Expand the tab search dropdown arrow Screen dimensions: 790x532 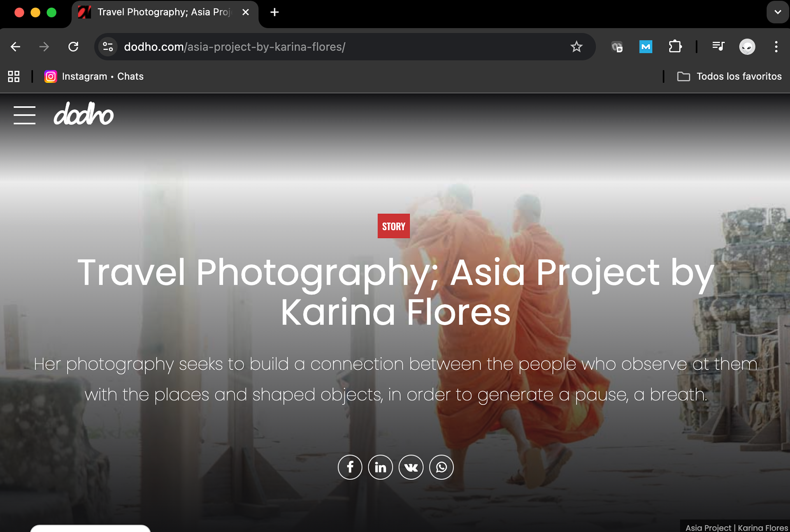click(777, 12)
